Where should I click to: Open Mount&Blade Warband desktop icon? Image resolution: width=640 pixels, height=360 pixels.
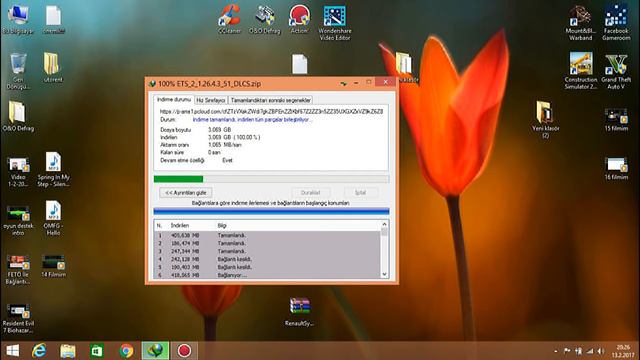tap(580, 22)
